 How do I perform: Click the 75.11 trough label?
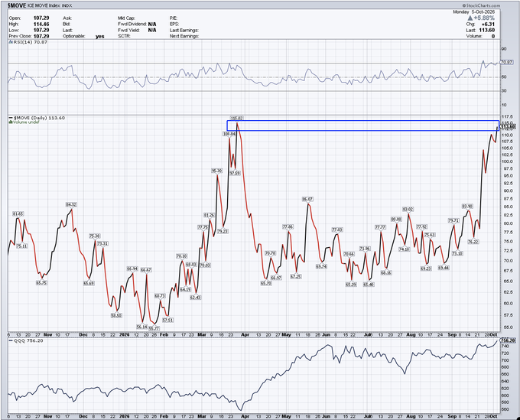22,246
